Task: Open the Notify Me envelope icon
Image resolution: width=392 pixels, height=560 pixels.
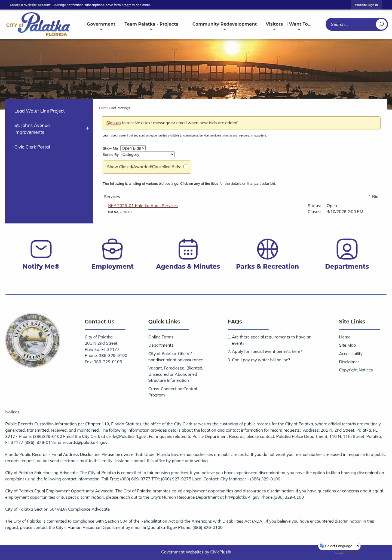Action: click(41, 249)
